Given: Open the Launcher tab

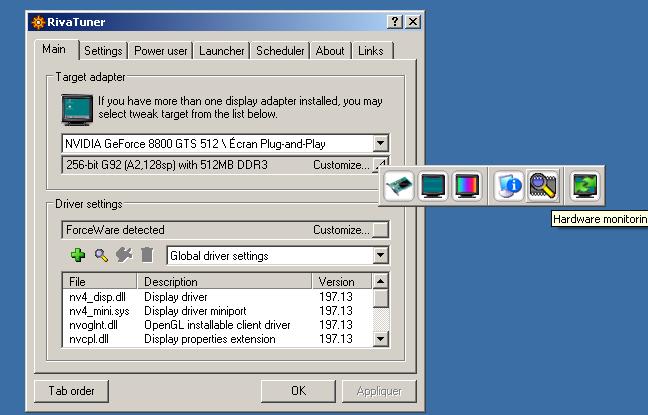Looking at the screenshot, I should (222, 51).
